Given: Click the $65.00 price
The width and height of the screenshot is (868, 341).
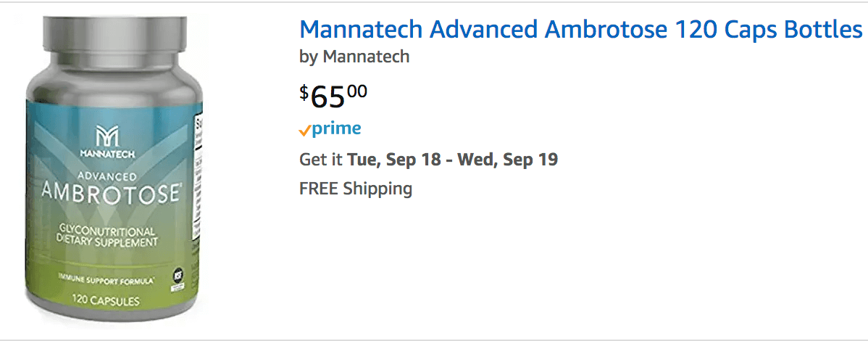Looking at the screenshot, I should click(333, 95).
